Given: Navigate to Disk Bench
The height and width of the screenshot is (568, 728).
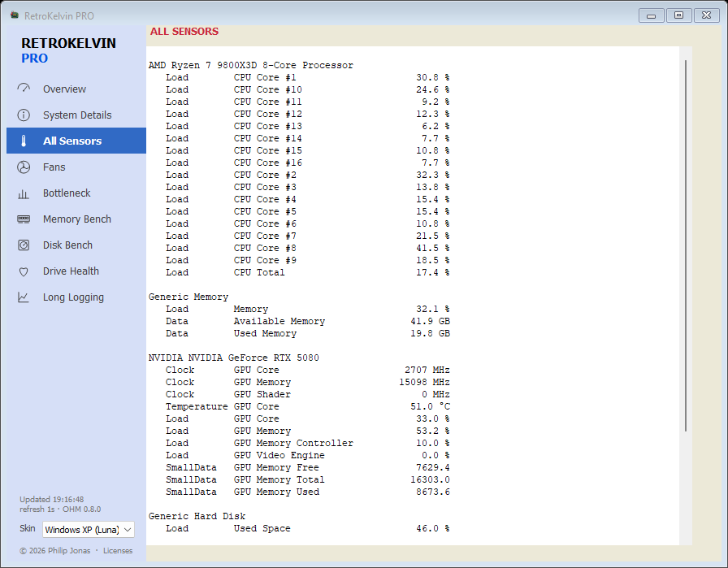Looking at the screenshot, I should click(x=76, y=245).
